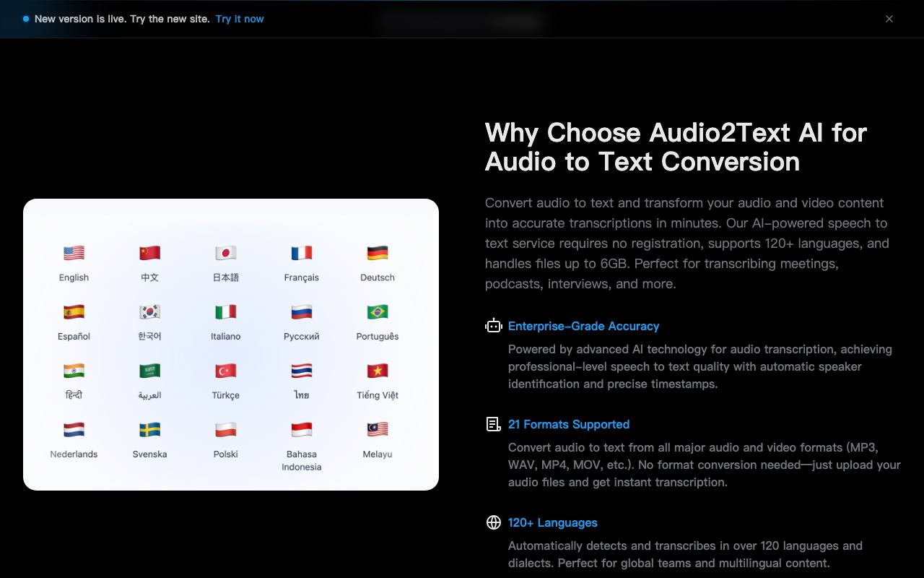This screenshot has width=924, height=578.
Task: Click the Poland flag icon
Action: click(226, 430)
